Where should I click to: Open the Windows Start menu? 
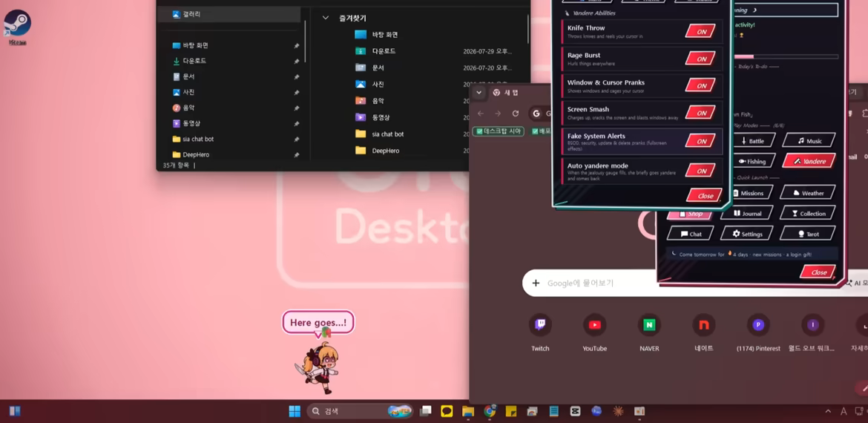[x=295, y=411]
